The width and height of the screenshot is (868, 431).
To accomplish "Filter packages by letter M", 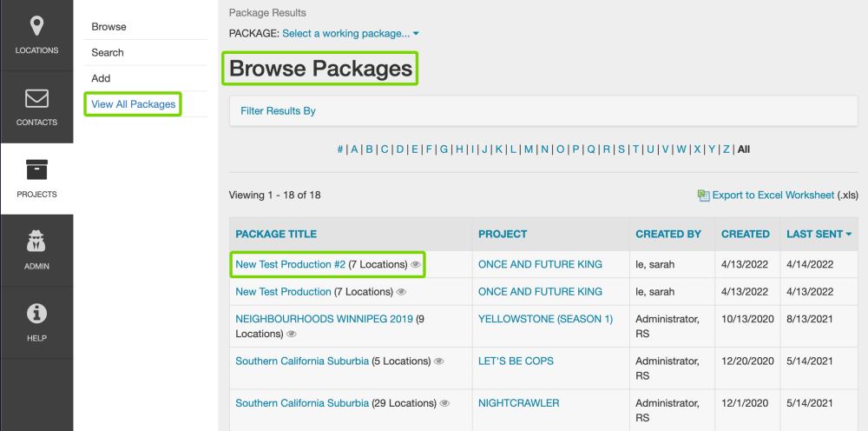I will click(529, 149).
